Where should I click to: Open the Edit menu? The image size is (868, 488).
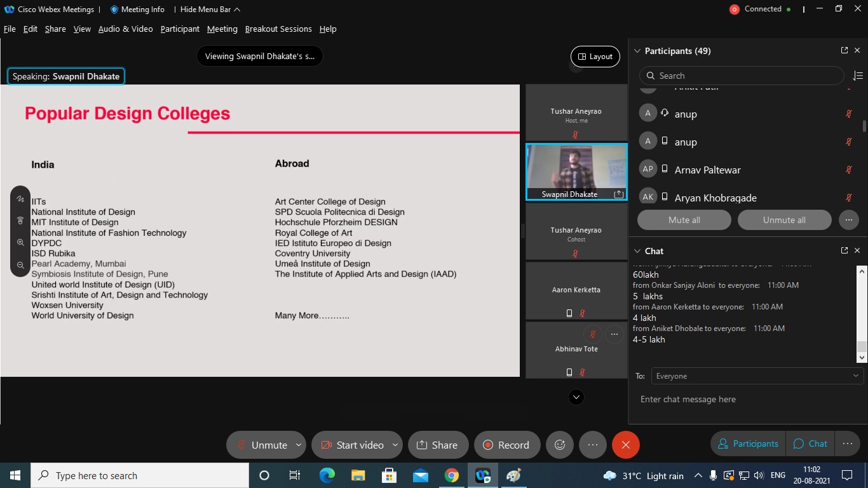[x=31, y=29]
